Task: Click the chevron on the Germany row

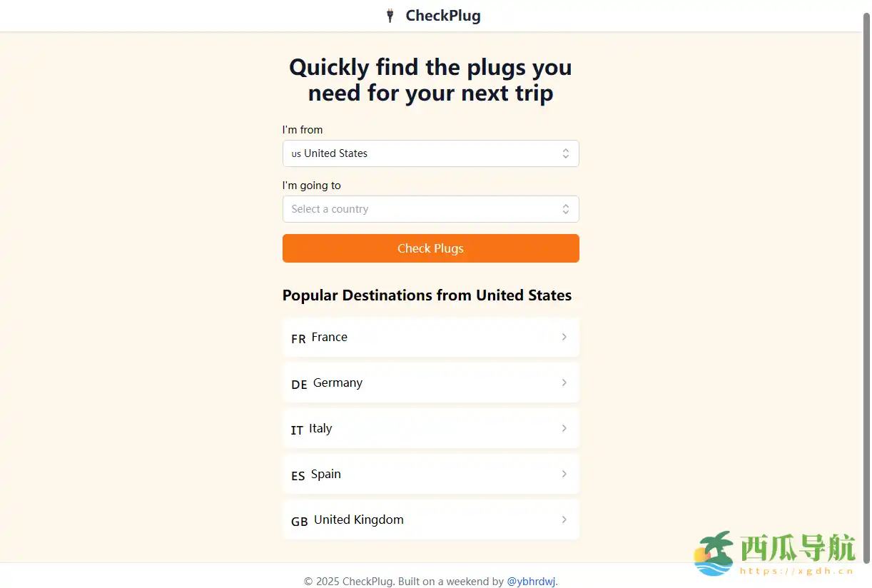Action: tap(564, 382)
